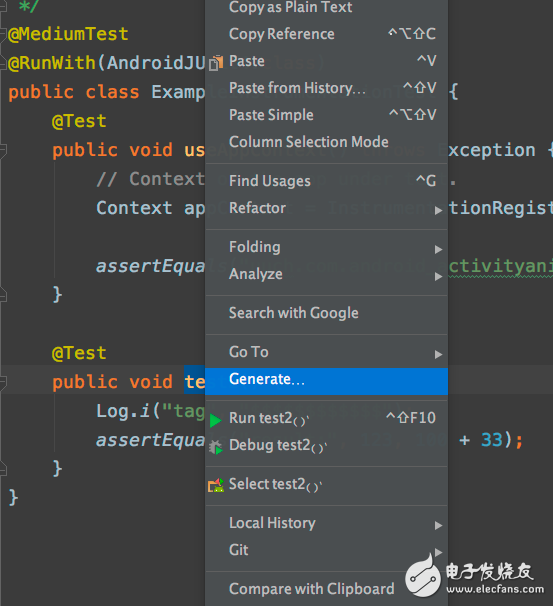Choose Paste Simple

click(326, 115)
